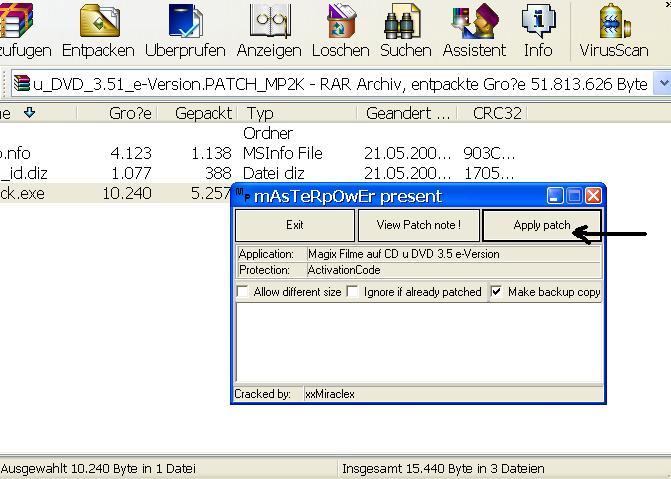
Task: Uncheck the Make backup copy checkbox
Action: 497,292
